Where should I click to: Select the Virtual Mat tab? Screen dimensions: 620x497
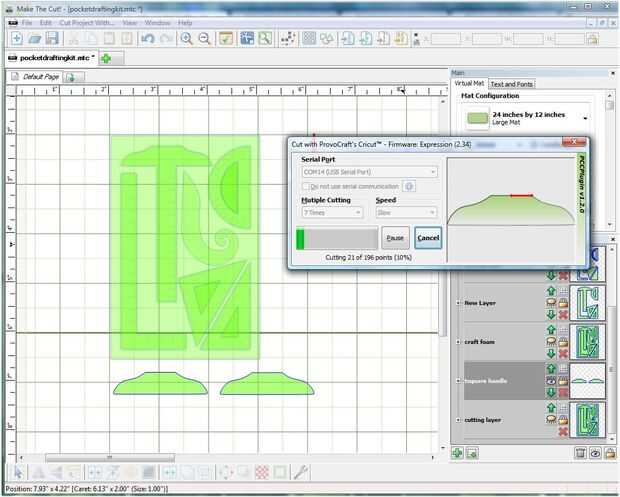[469, 83]
